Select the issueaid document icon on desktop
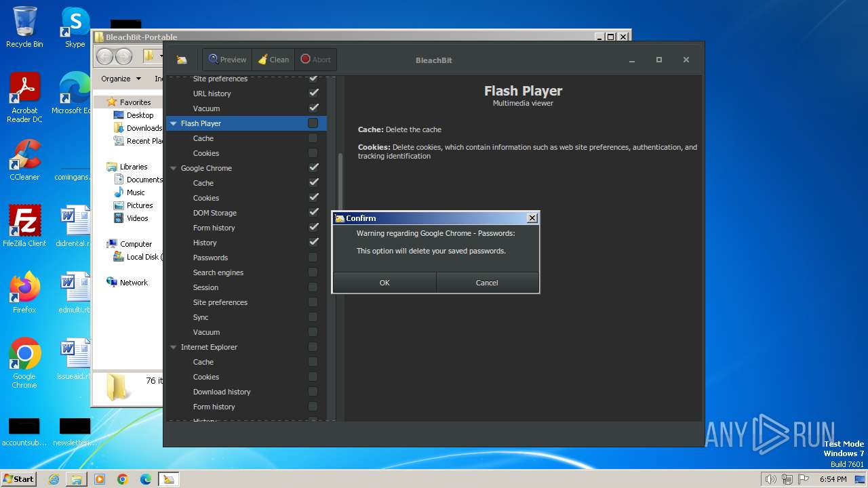The image size is (868, 488). [75, 359]
